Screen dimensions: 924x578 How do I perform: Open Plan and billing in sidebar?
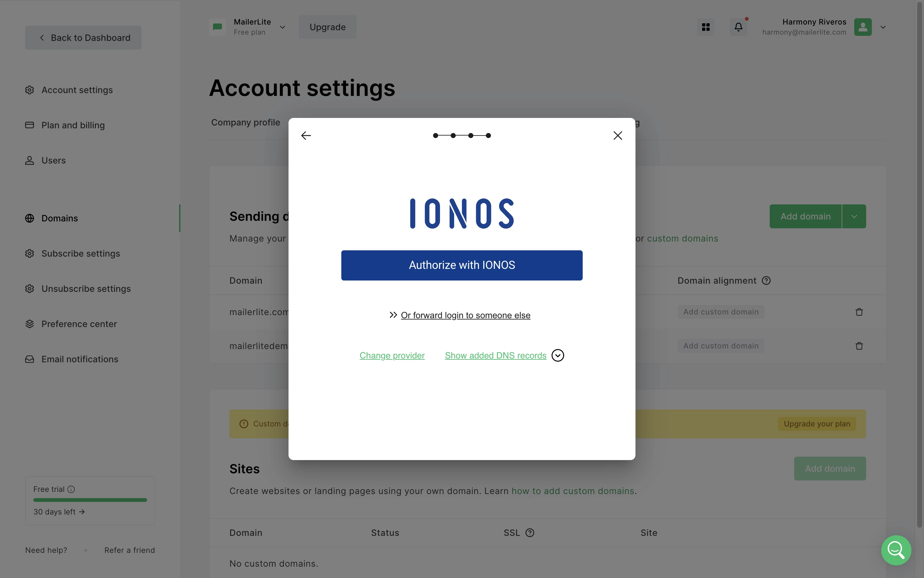pos(73,125)
